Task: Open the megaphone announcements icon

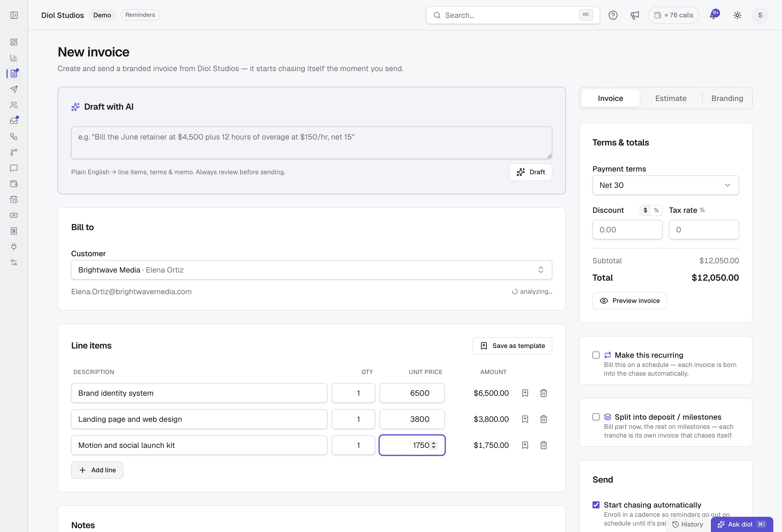Action: point(634,15)
